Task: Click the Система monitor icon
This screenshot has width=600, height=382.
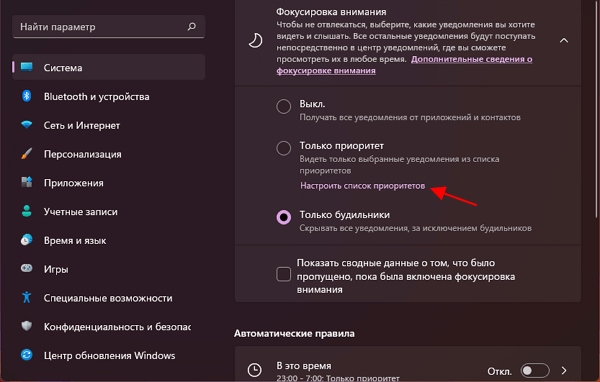Action: (x=26, y=67)
